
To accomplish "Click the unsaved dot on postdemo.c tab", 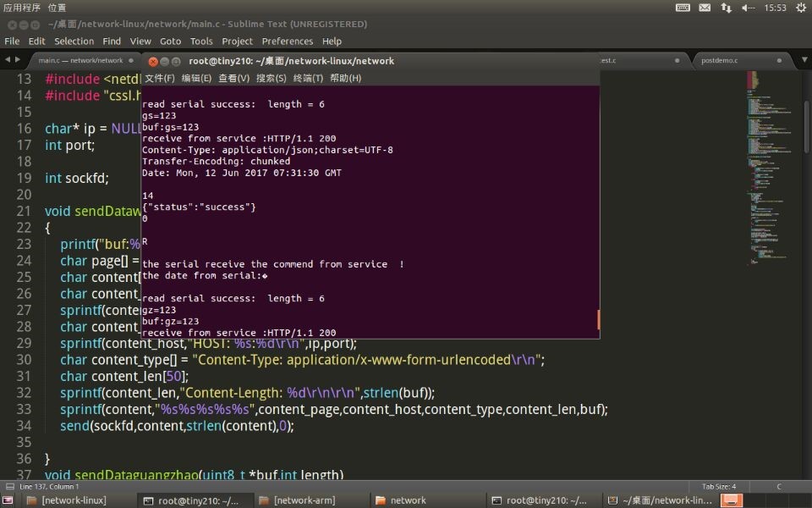I will click(x=779, y=61).
